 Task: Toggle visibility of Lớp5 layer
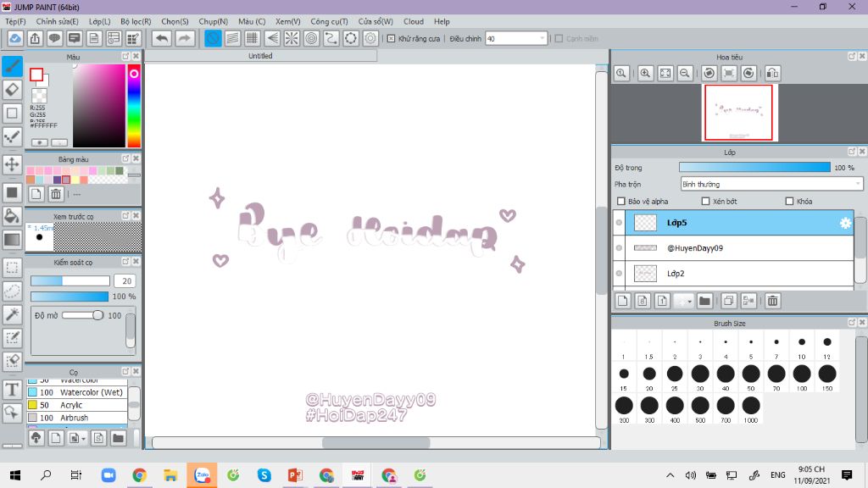pos(619,223)
